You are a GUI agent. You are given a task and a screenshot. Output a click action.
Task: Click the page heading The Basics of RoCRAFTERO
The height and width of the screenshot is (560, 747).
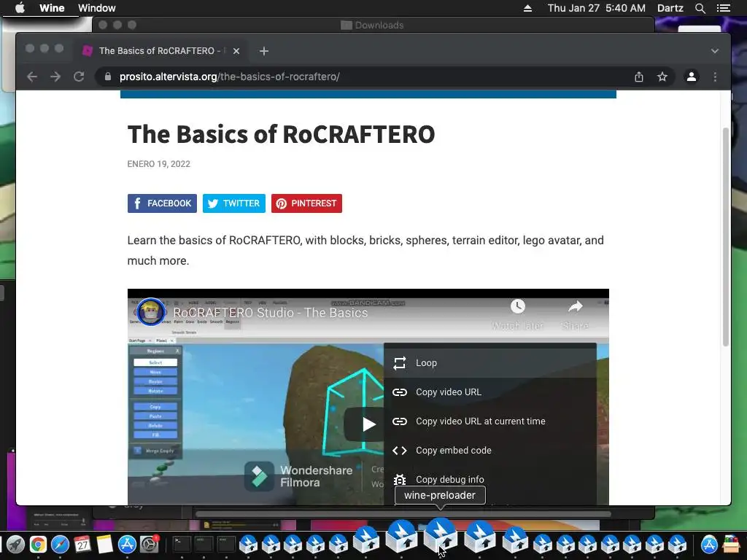pyautogui.click(x=281, y=134)
